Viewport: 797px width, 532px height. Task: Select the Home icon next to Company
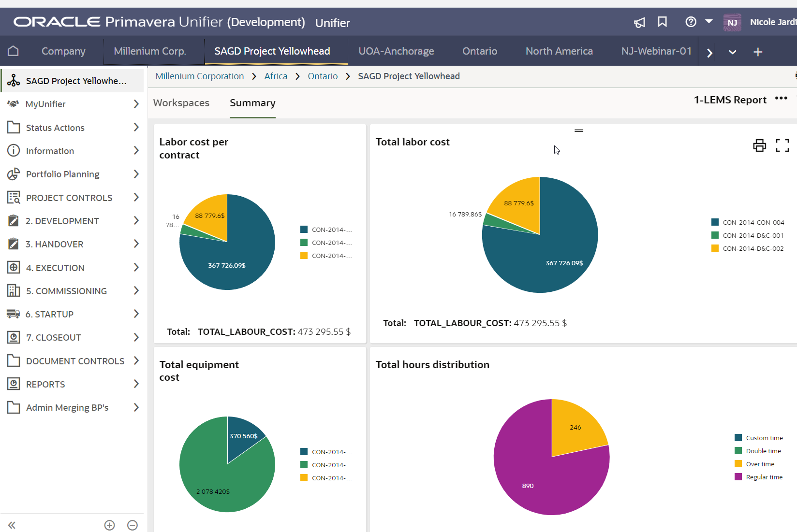point(13,51)
